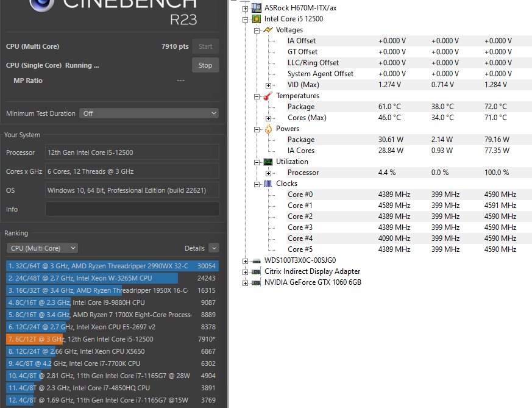Image resolution: width=532 pixels, height=408 pixels.
Task: Expand the VID (Max) entry
Action: 268,85
